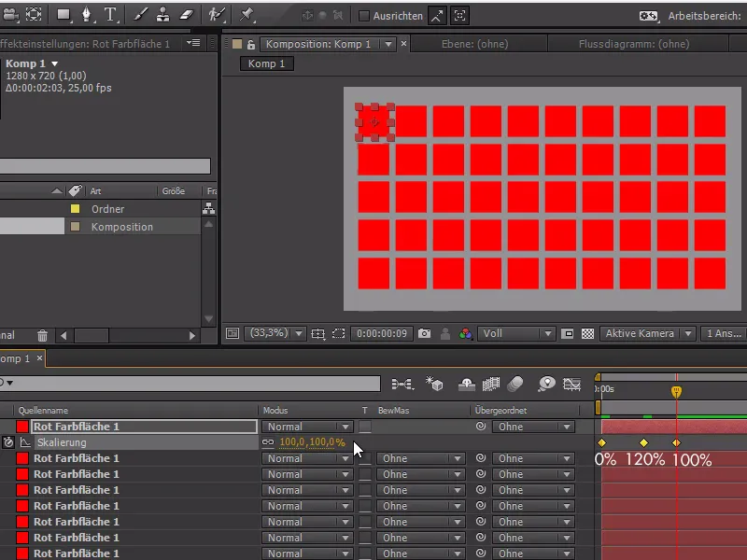This screenshot has height=560, width=747.
Task: Select the Eraser tool
Action: [x=186, y=15]
